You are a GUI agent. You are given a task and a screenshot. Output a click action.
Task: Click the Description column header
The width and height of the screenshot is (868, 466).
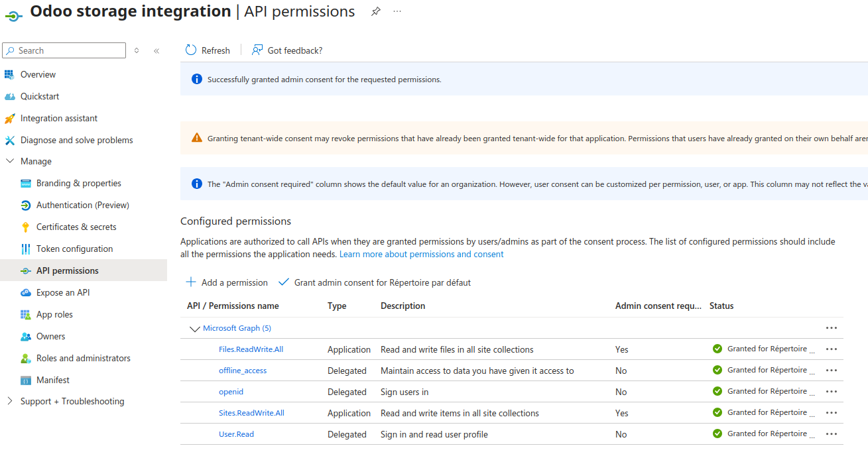click(x=403, y=306)
